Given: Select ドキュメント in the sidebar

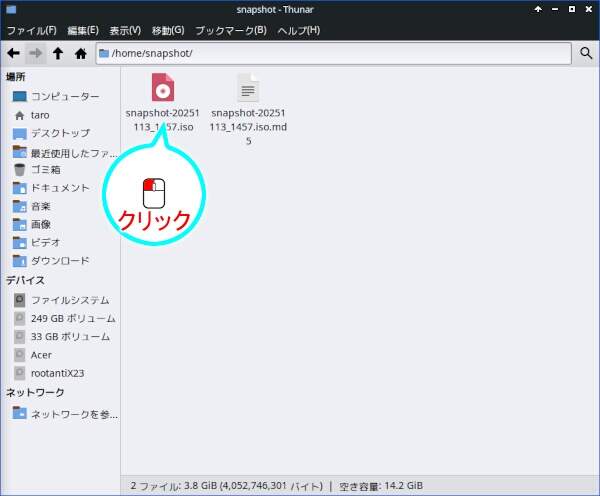Looking at the screenshot, I should 60,188.
